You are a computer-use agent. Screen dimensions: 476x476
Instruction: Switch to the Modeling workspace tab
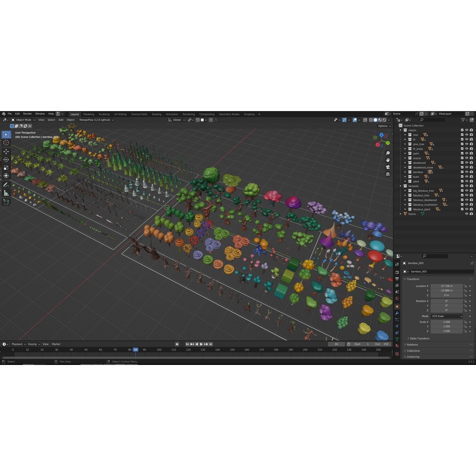tap(89, 115)
